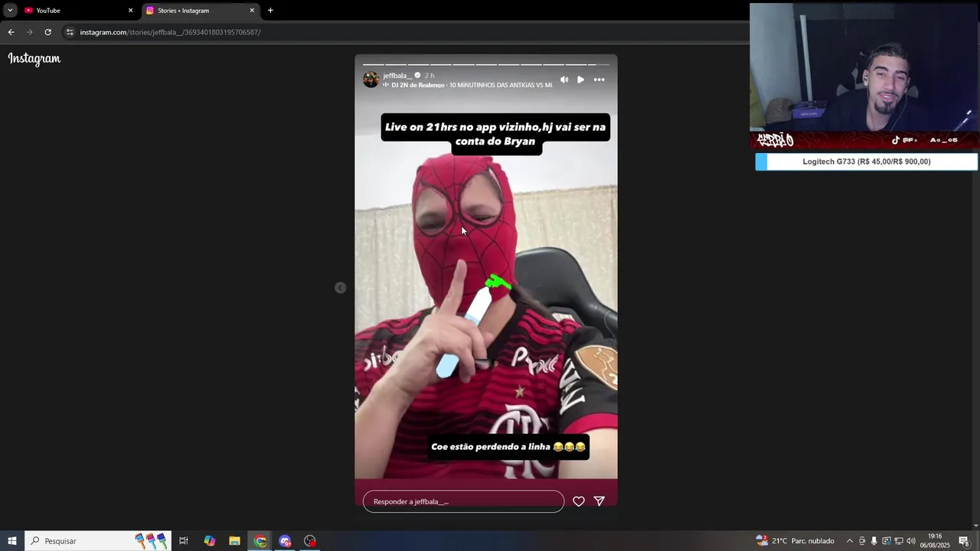This screenshot has height=551, width=980.
Task: Click the first story progress bar segment
Action: [x=373, y=64]
